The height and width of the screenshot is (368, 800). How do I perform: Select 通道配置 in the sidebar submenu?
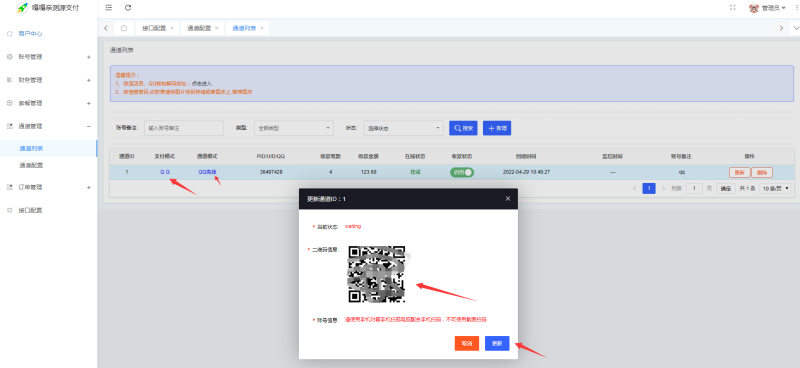point(31,165)
